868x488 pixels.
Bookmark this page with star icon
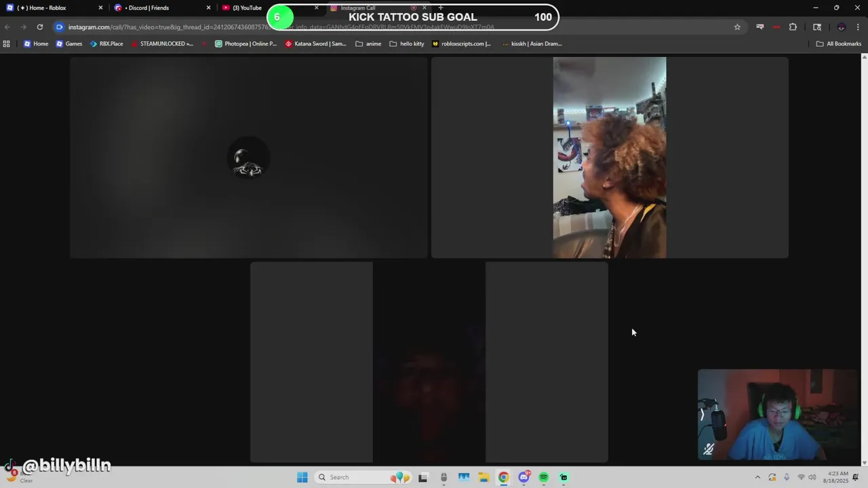tap(737, 27)
